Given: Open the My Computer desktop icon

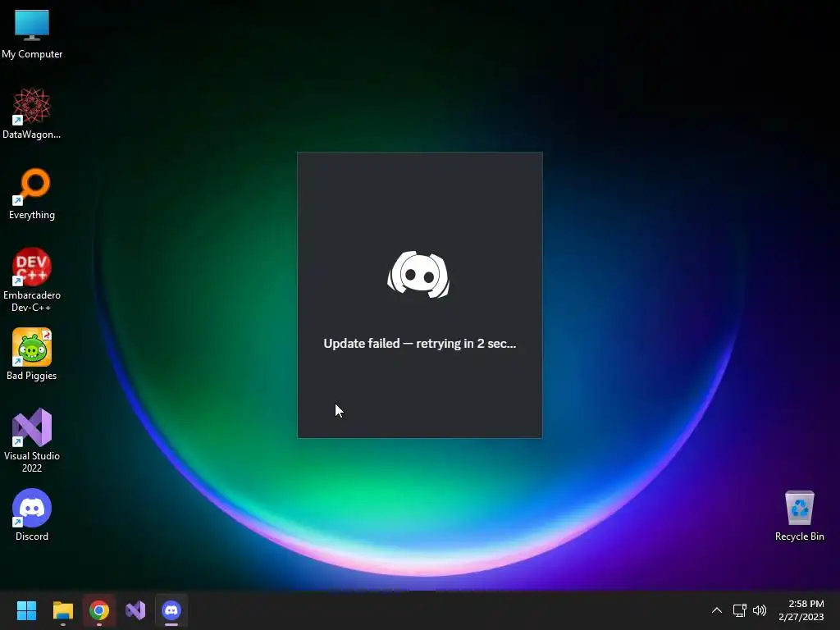Looking at the screenshot, I should pyautogui.click(x=32, y=34).
